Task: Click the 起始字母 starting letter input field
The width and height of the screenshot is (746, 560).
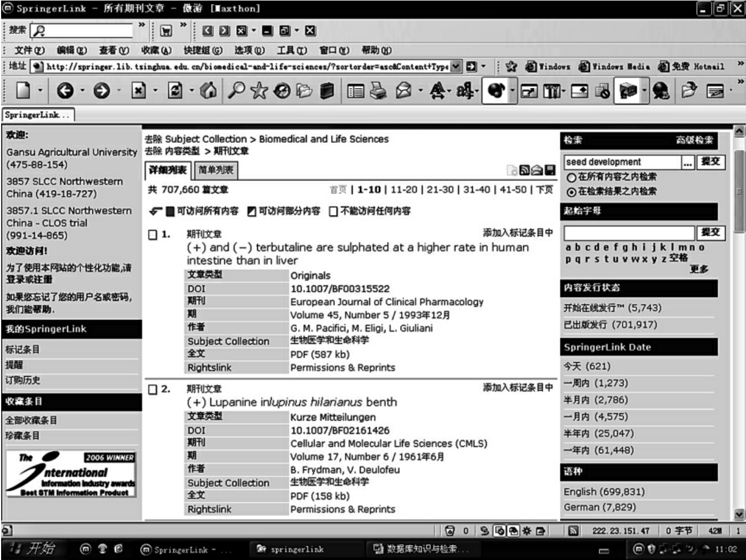Action: pyautogui.click(x=629, y=233)
